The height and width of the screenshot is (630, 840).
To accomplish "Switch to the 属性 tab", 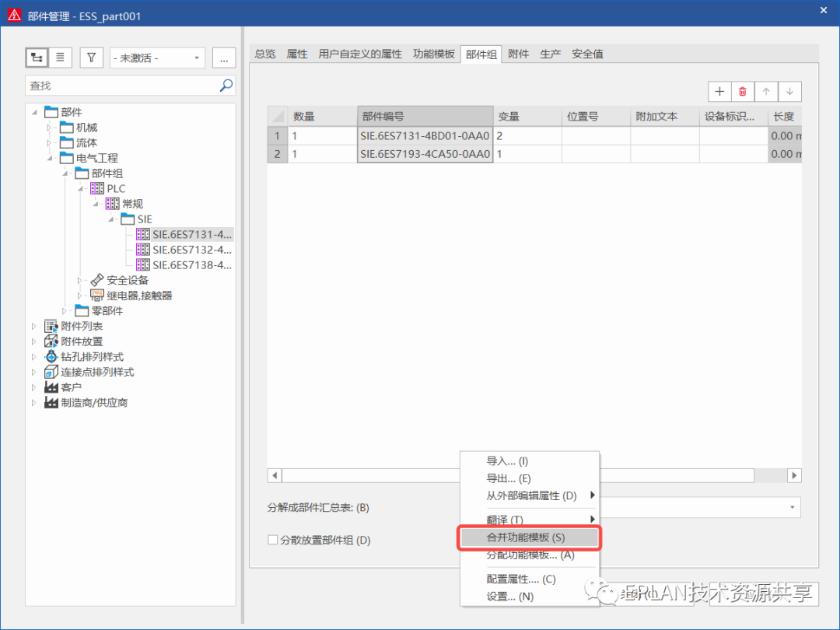I will pyautogui.click(x=296, y=54).
